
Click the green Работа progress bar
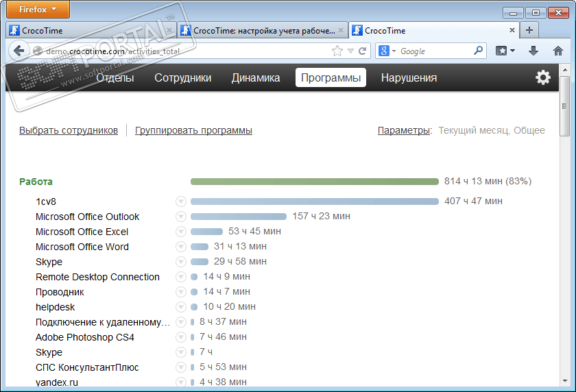pos(315,182)
